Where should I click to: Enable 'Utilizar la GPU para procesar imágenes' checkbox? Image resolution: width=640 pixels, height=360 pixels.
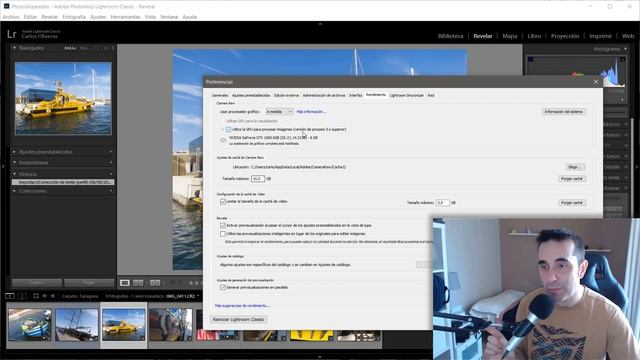point(229,129)
